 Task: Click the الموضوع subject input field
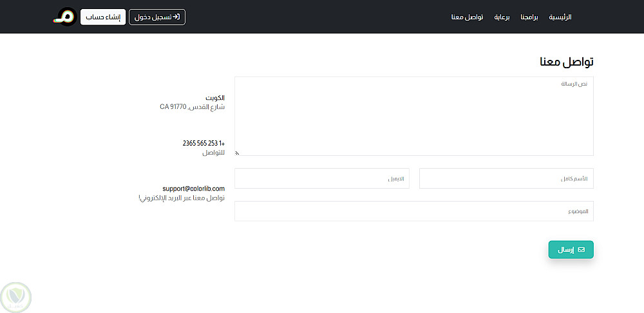click(414, 211)
